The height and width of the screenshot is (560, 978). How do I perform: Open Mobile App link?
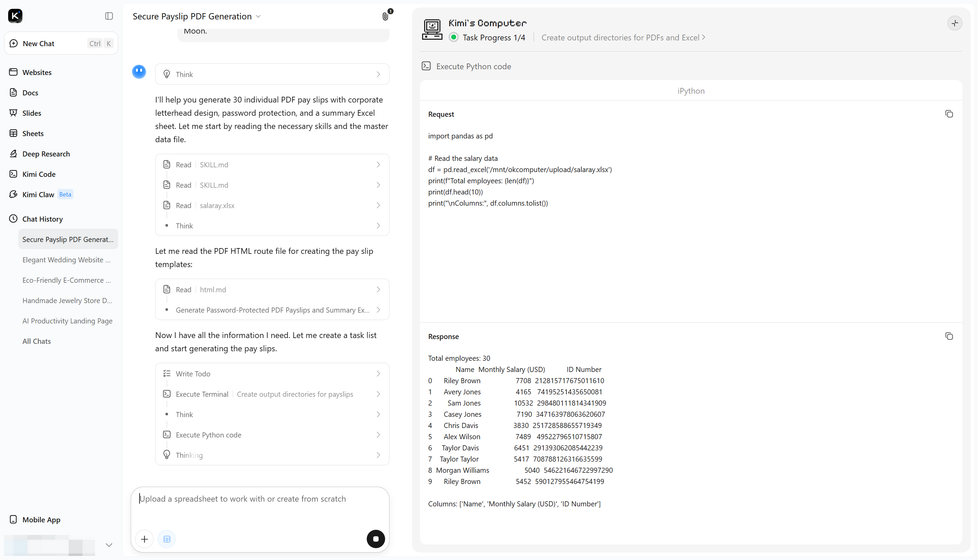41,520
